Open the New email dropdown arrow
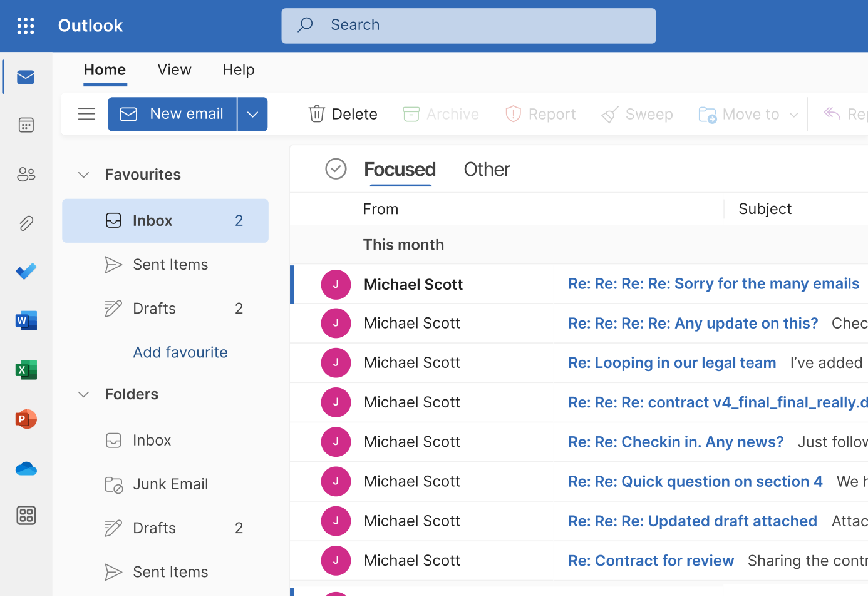 click(252, 114)
